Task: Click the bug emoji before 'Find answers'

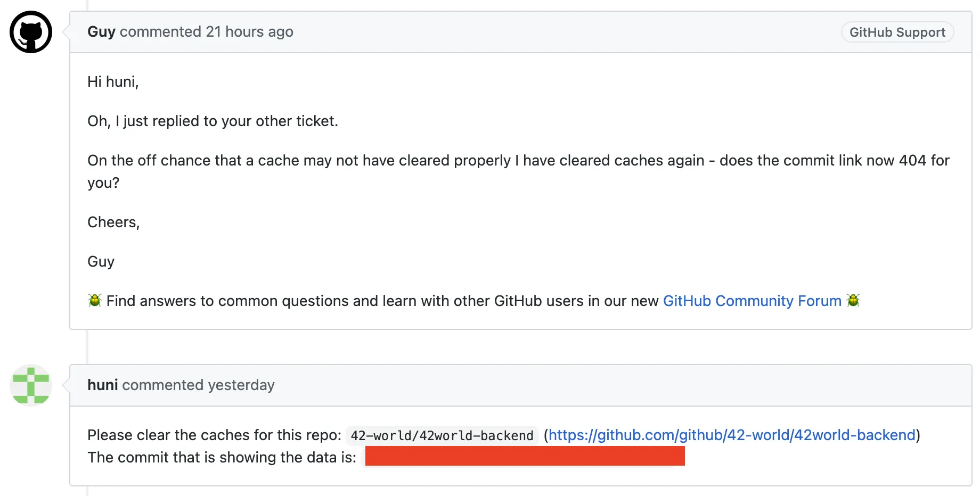Action: pyautogui.click(x=95, y=300)
